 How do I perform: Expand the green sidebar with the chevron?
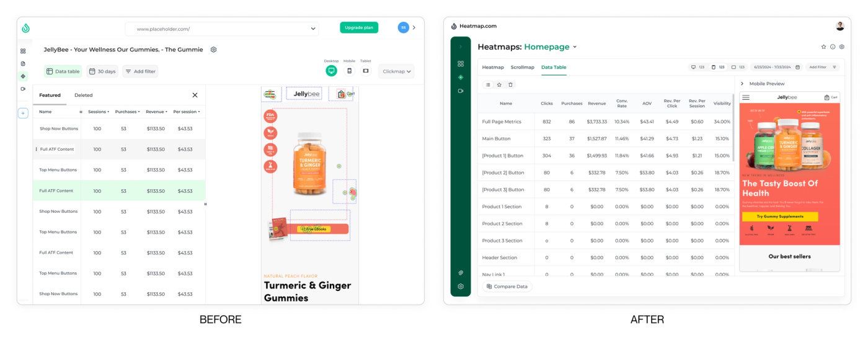461,47
